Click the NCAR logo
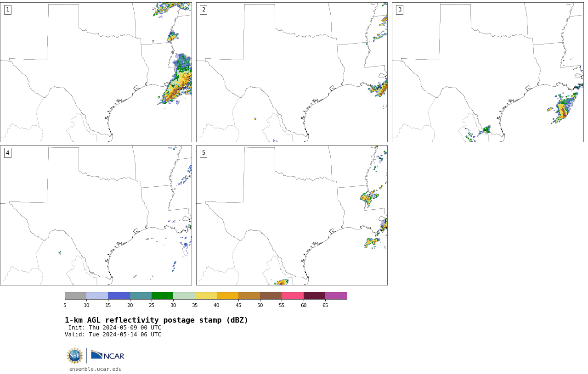 (x=107, y=355)
